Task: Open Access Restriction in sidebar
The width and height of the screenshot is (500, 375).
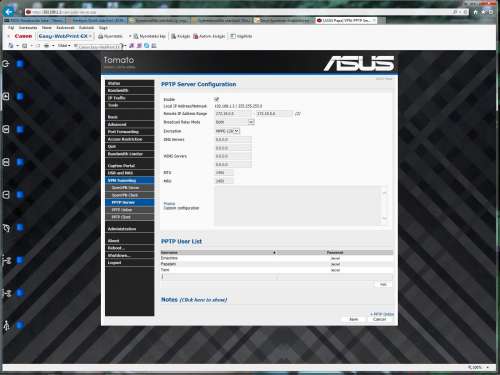Action: tap(130, 139)
